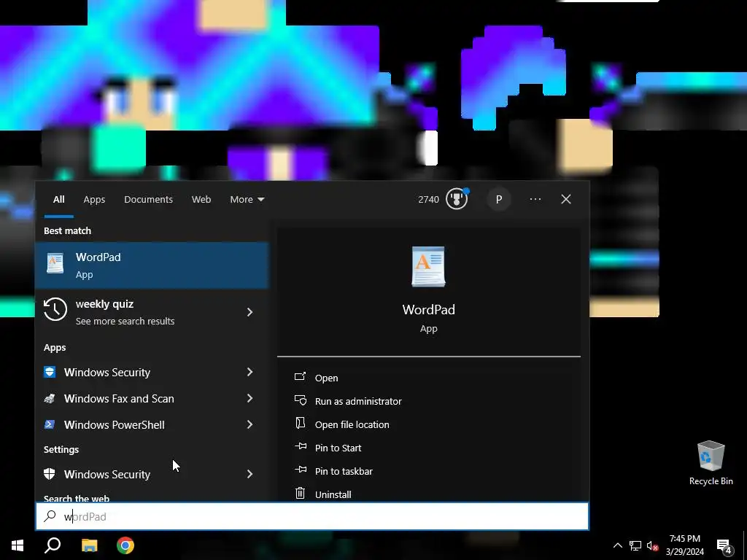
Task: Click the Pin to taskbar pin icon
Action: [x=300, y=470]
